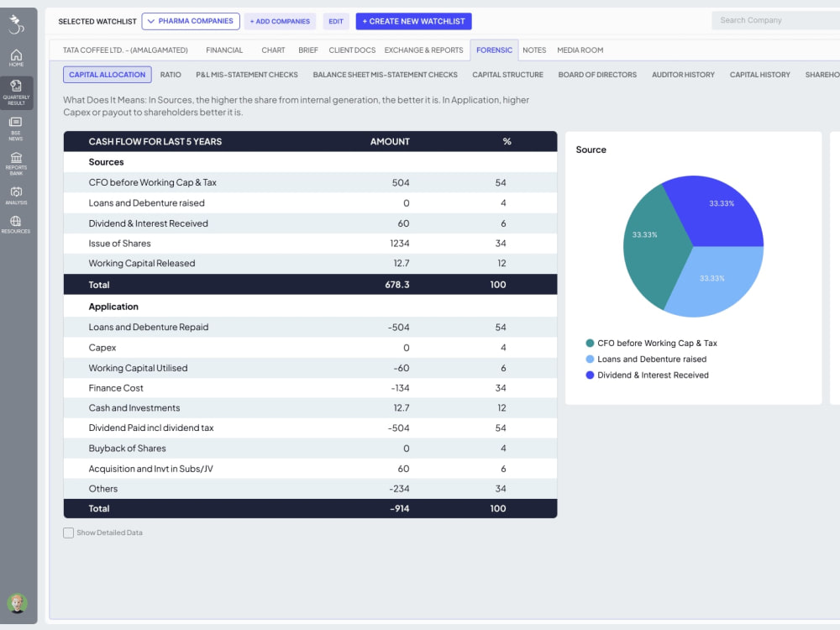Select 'Buyback of Shares' row
This screenshot has height=630, width=840.
click(310, 449)
